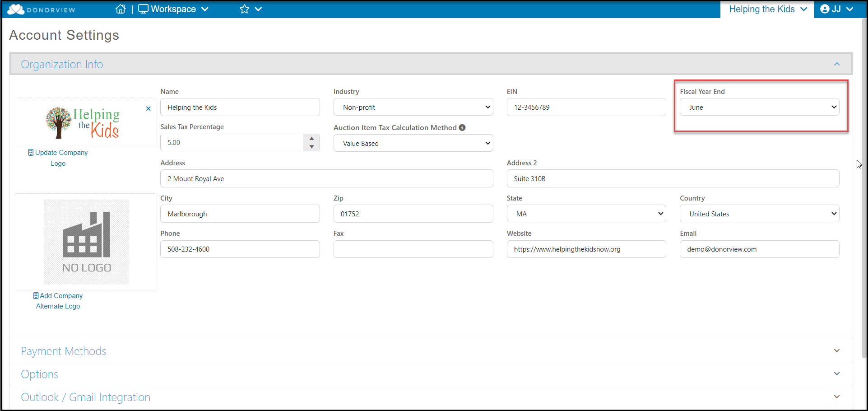Viewport: 868px width, 411px height.
Task: Expand the Options section
Action: pos(431,374)
